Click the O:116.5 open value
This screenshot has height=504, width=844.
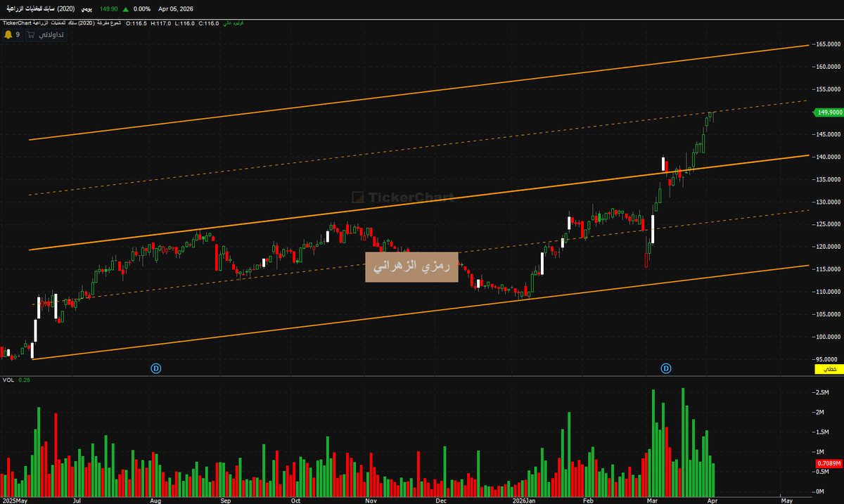(x=136, y=23)
